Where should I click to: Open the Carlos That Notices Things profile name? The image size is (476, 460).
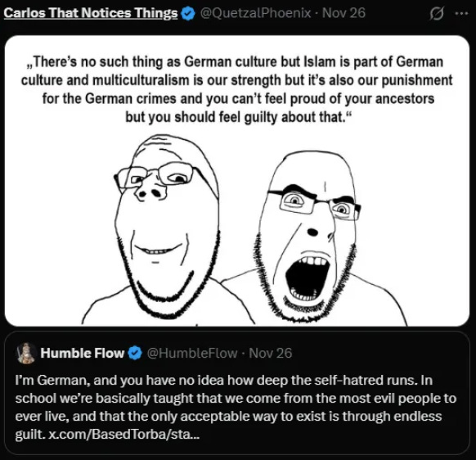(91, 13)
